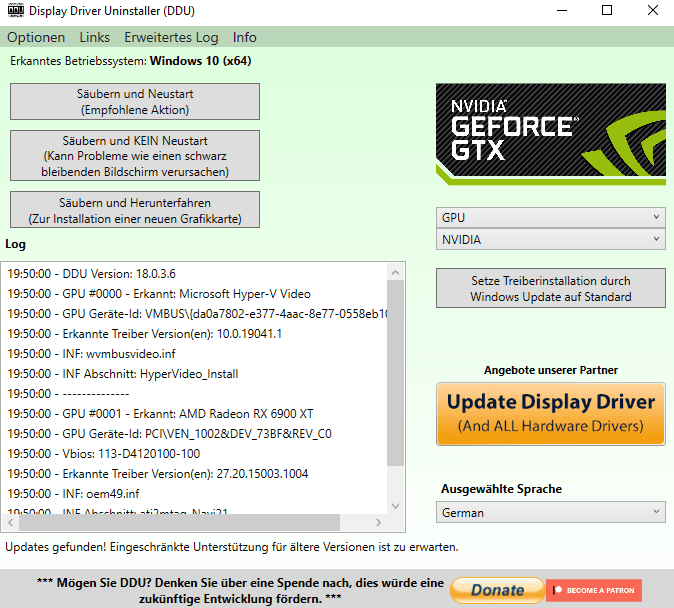Open the German language dropdown
Viewport: 674px width, 608px height.
click(x=551, y=513)
